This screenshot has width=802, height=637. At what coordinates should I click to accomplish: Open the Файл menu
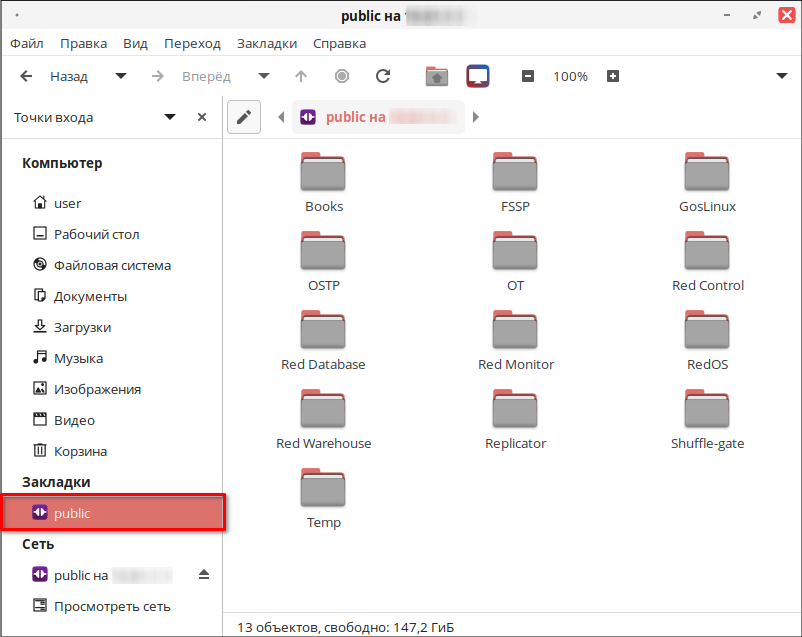point(27,43)
